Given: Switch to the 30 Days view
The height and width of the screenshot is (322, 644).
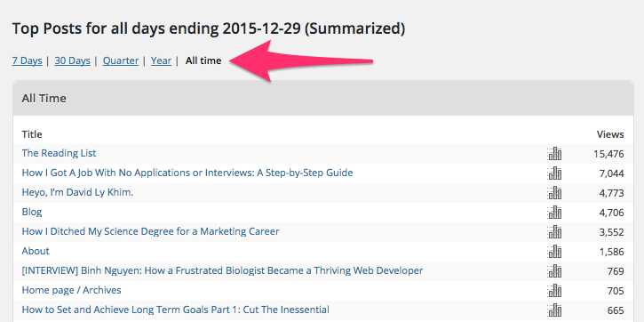Looking at the screenshot, I should click(72, 60).
